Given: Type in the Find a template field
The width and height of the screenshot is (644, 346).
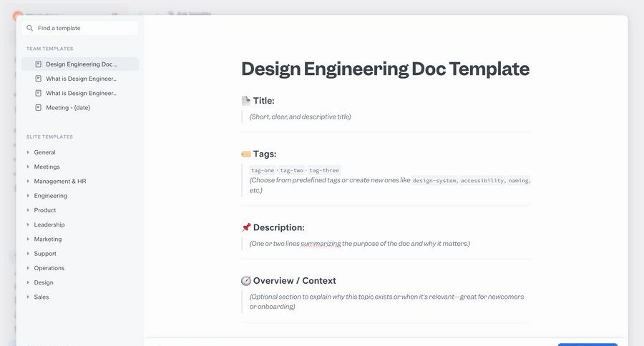Looking at the screenshot, I should (86, 29).
